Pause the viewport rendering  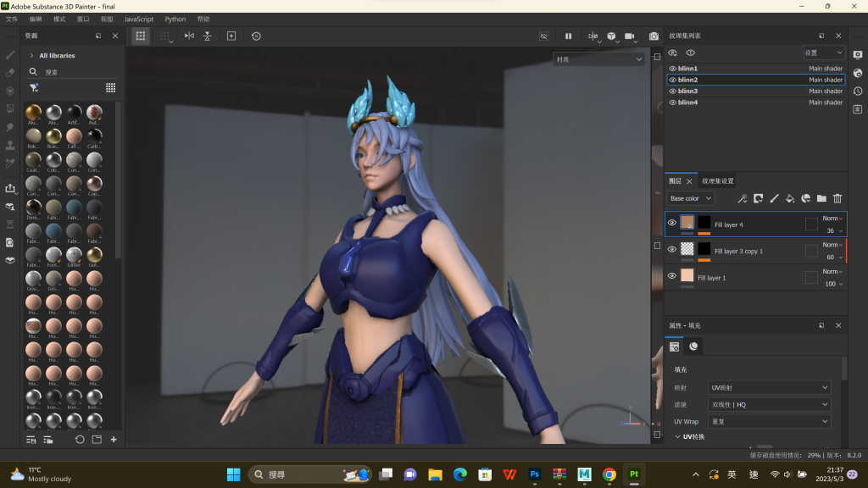pyautogui.click(x=568, y=36)
